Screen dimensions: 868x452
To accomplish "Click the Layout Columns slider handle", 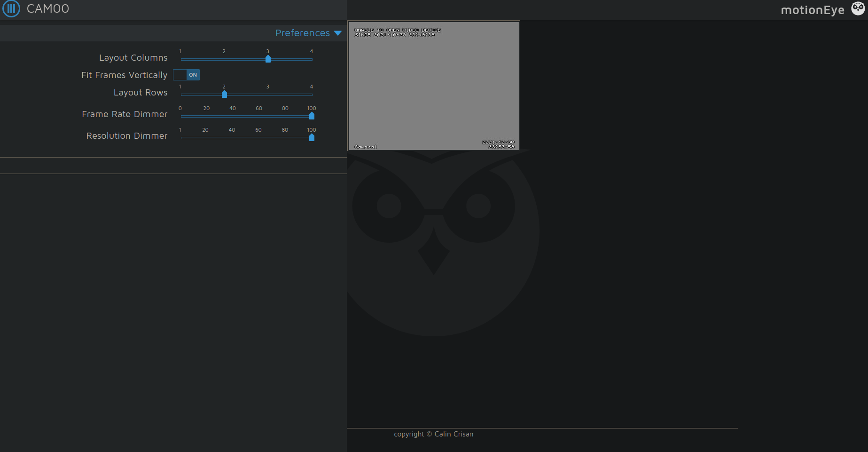I will 268,59.
